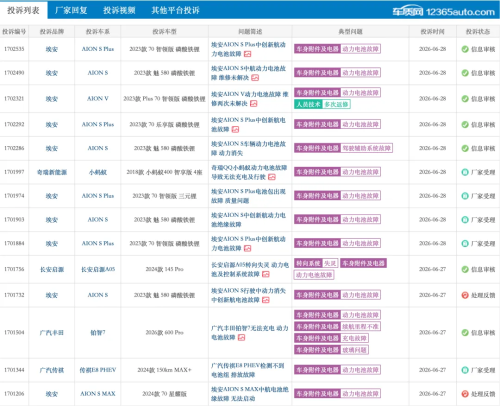Open picture icon in 奇瑞QQ小蚂蚁 complaint
Image resolution: width=500 pixels, height=406 pixels.
pos(272,177)
